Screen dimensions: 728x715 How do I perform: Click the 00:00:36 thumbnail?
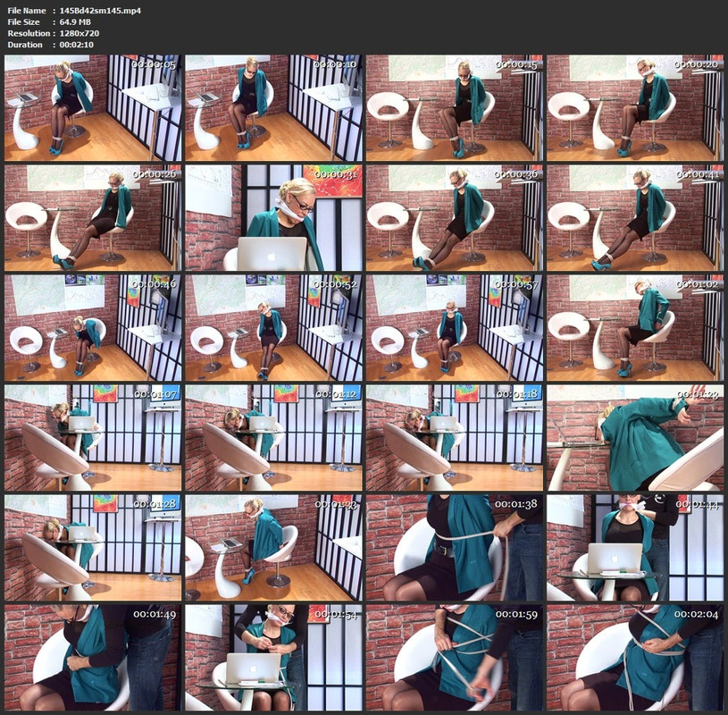pos(455,218)
